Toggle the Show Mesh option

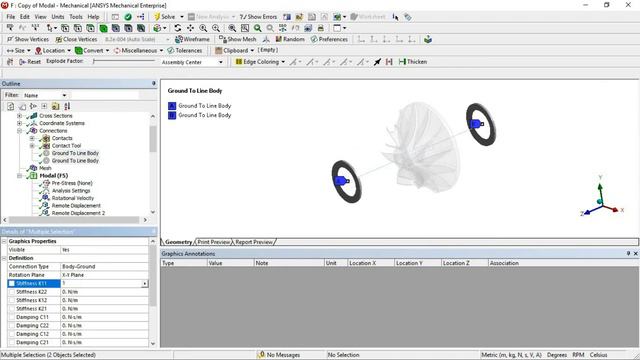coord(238,39)
